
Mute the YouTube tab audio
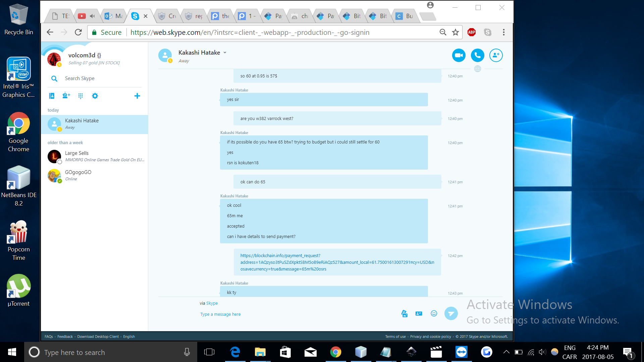click(x=93, y=16)
